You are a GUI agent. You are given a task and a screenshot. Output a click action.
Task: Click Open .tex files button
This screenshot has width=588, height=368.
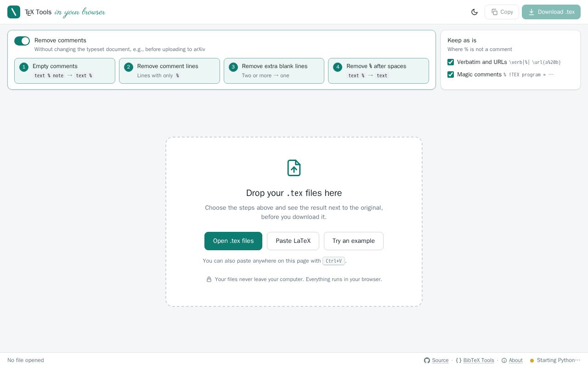(x=233, y=241)
